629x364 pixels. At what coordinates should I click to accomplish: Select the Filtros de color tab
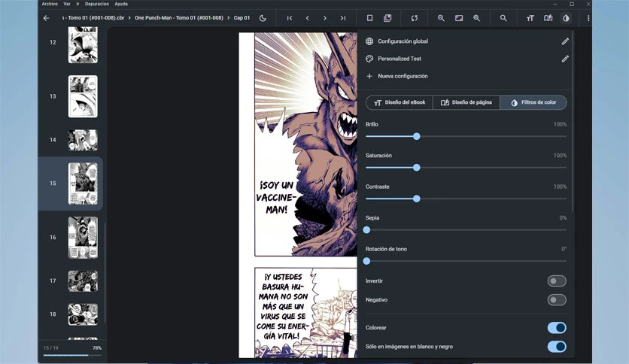pos(533,102)
